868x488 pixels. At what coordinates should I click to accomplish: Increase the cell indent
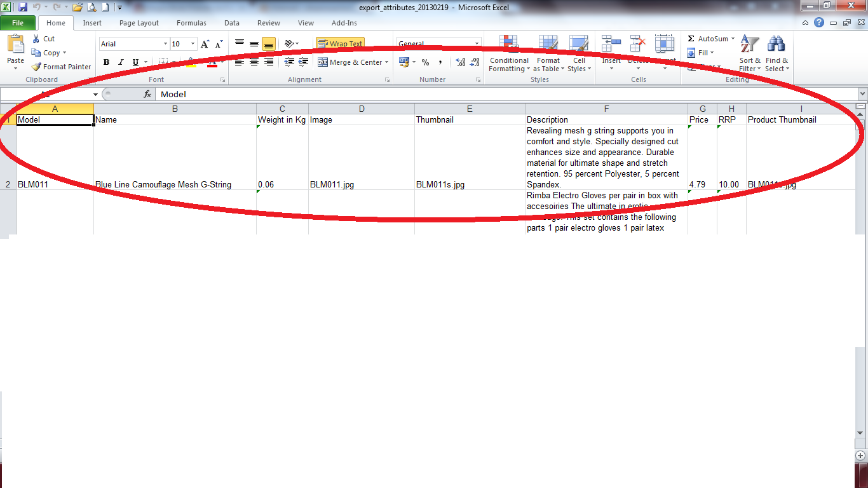[304, 62]
